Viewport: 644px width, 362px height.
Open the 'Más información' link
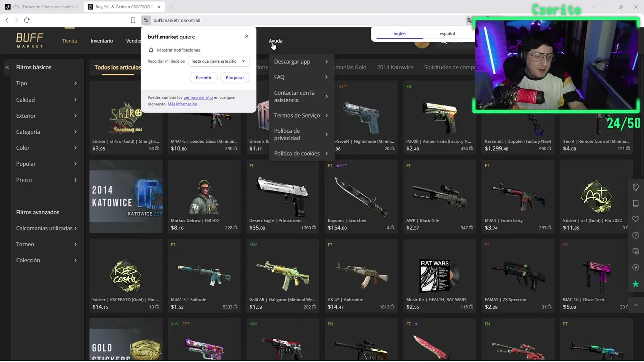pos(182,104)
